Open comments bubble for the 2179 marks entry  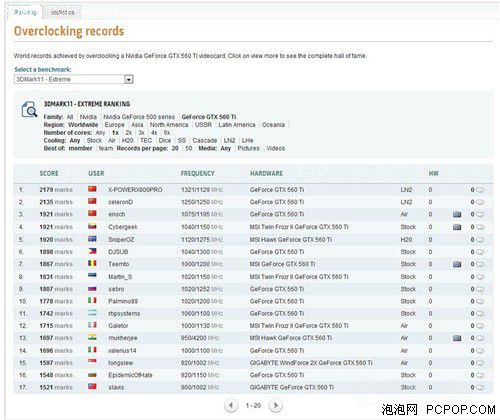click(480, 190)
